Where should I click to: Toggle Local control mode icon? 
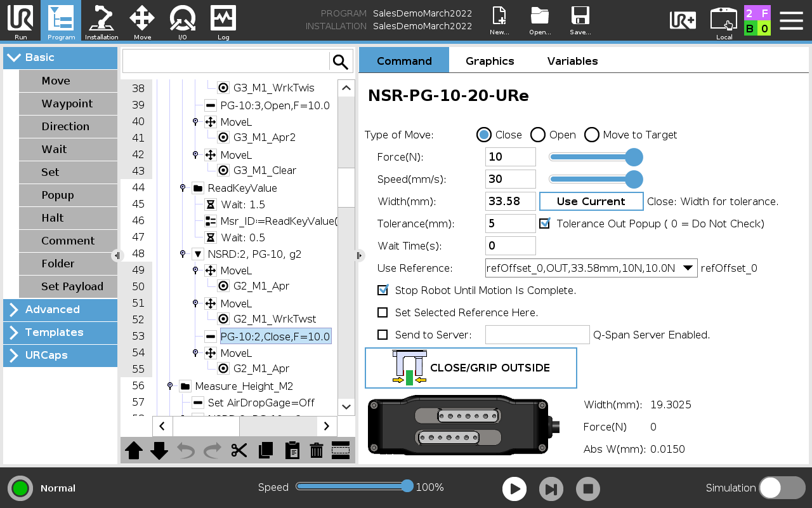click(724, 23)
